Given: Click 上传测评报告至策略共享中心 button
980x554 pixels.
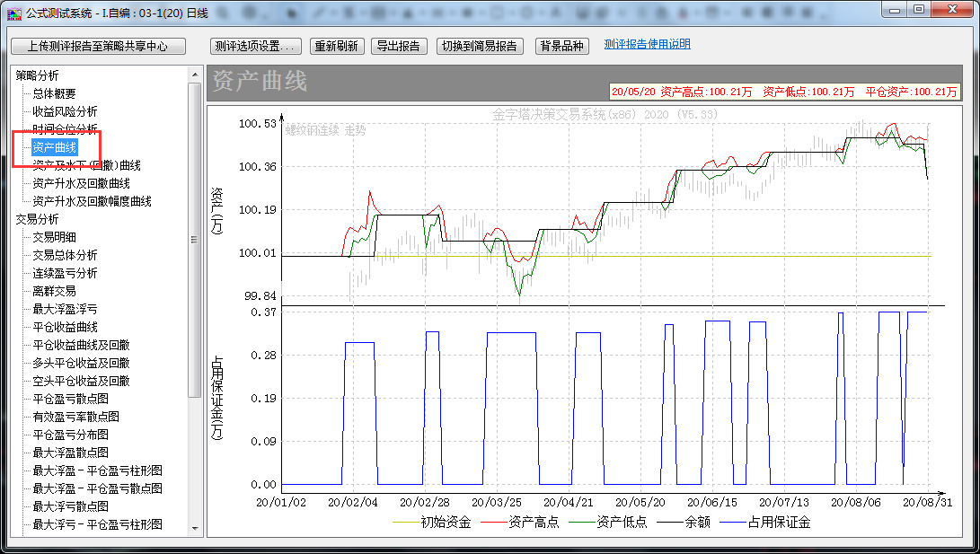Looking at the screenshot, I should pyautogui.click(x=99, y=46).
